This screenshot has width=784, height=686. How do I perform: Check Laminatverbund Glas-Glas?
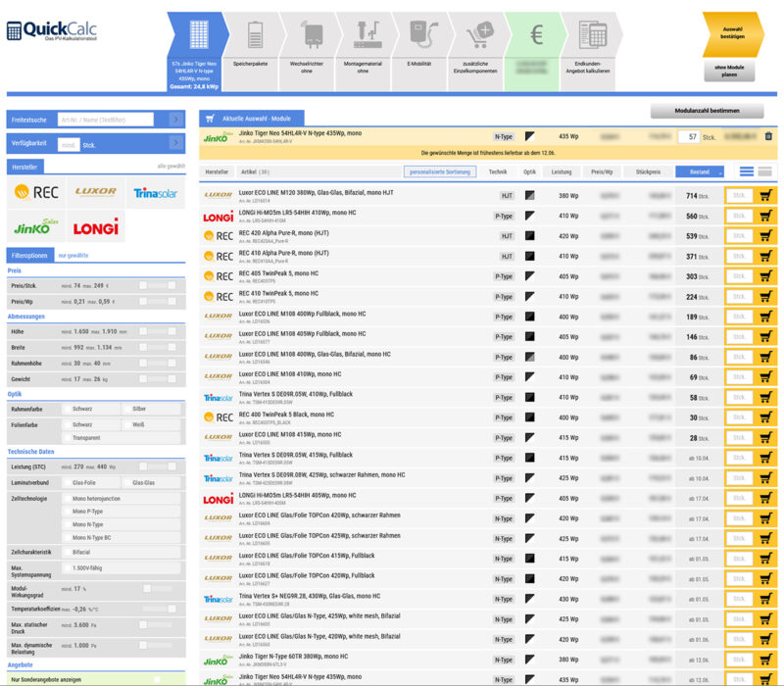pyautogui.click(x=127, y=483)
